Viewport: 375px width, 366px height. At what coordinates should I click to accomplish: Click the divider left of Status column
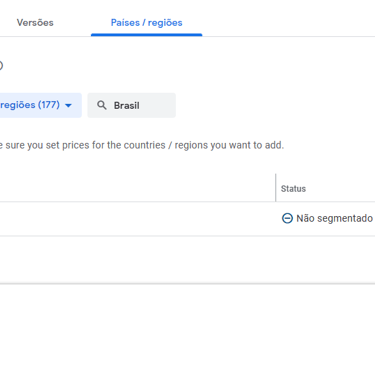[276, 188]
